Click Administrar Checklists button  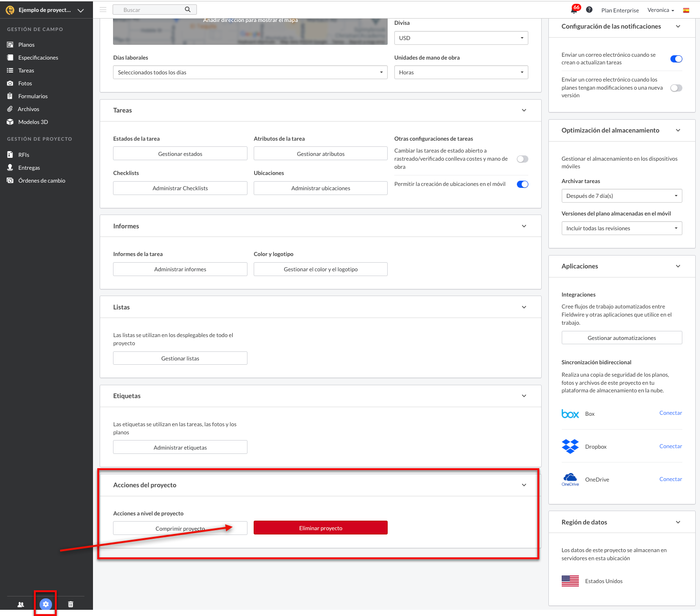(x=180, y=188)
